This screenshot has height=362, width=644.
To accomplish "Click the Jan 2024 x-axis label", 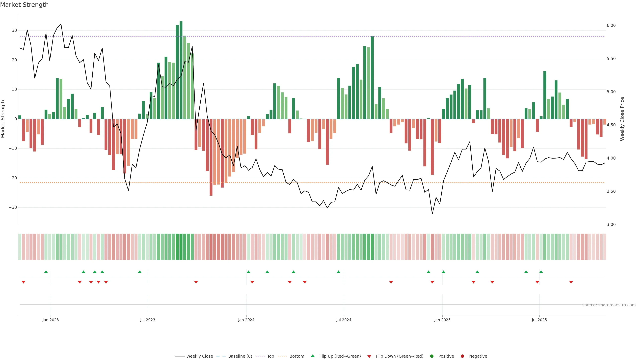I will (246, 320).
